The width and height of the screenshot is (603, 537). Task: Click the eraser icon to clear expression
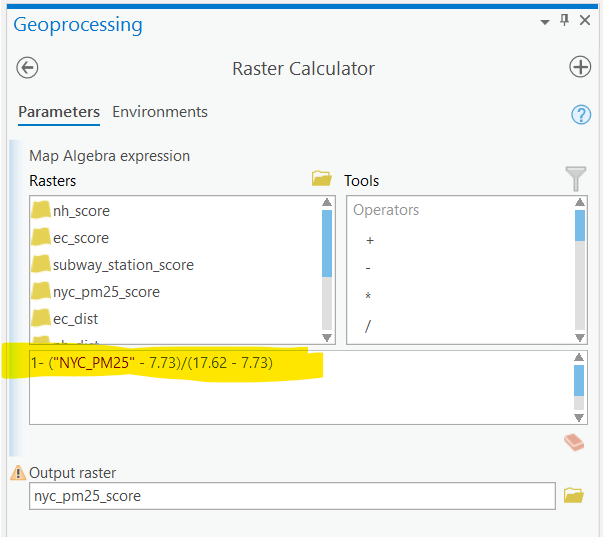tap(573, 442)
